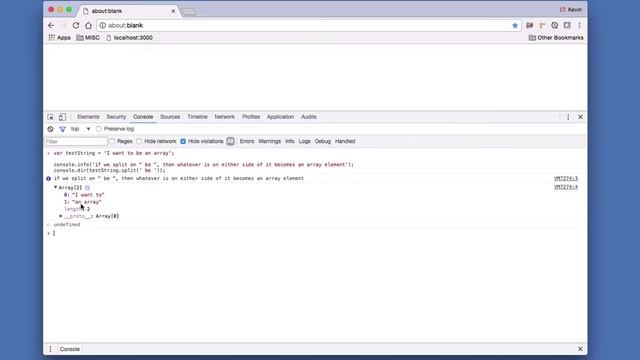Close the DevTools panel
The height and width of the screenshot is (360, 640).
click(580, 117)
